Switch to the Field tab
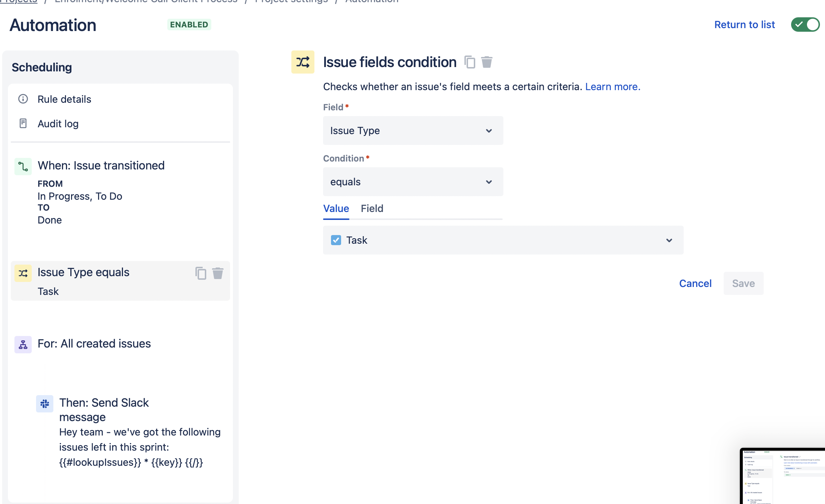Screen dimensions: 825x504 pyautogui.click(x=372, y=208)
